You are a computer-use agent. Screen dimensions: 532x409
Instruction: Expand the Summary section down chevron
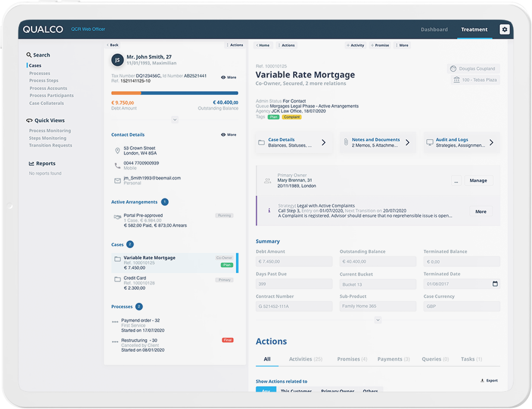(378, 320)
